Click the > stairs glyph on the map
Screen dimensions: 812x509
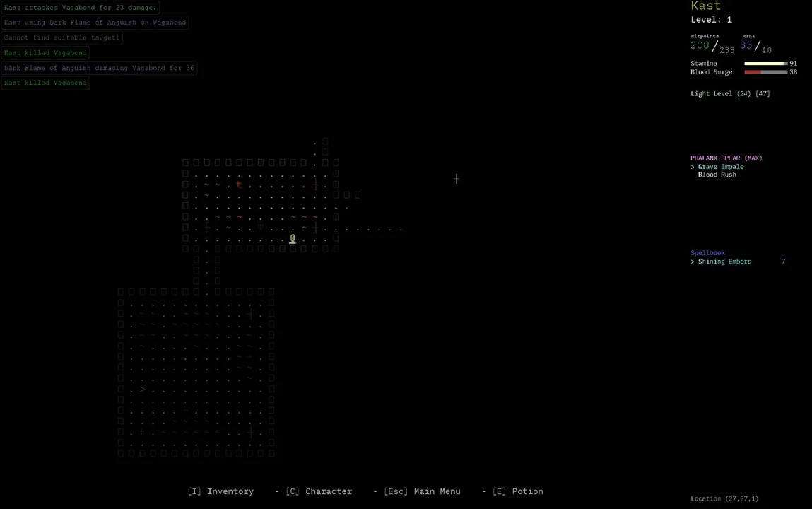143,389
